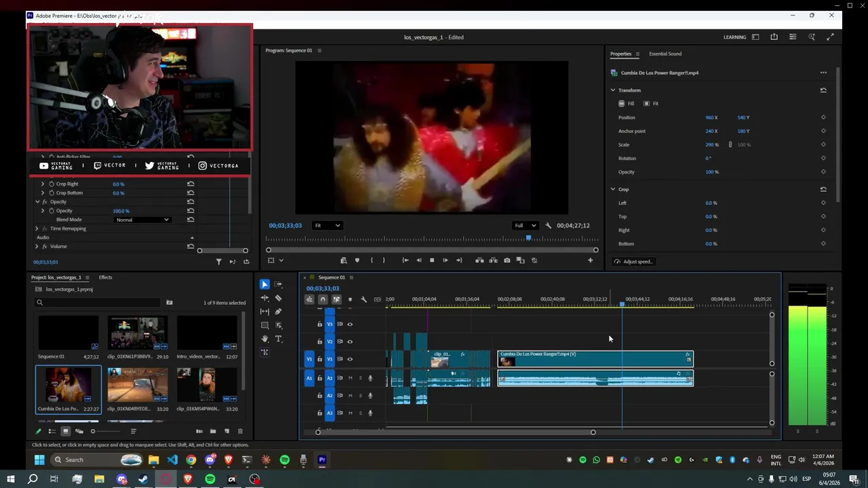The image size is (868, 488).
Task: Click the Program monitor playhead on scrub bar
Action: click(528, 238)
